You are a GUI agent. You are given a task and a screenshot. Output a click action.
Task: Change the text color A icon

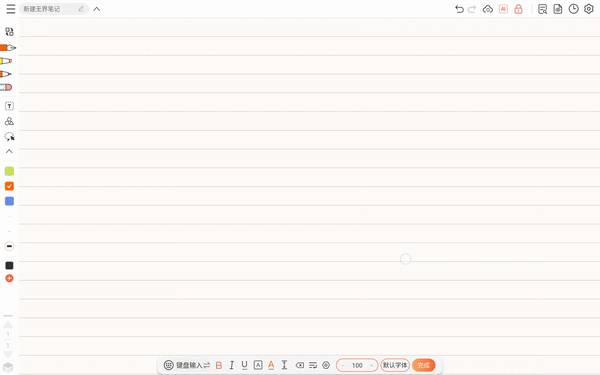271,365
